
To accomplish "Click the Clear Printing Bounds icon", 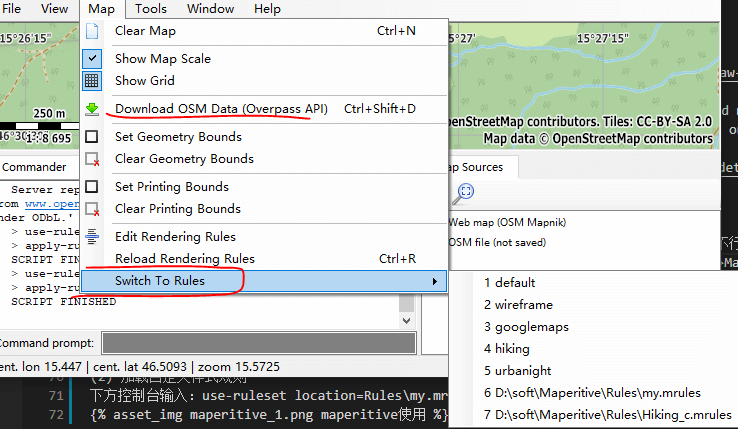I will click(x=92, y=209).
